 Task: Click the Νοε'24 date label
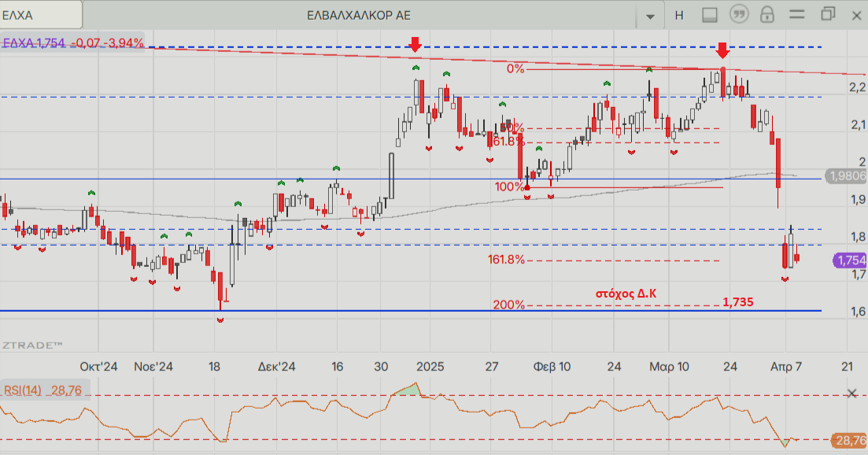(x=153, y=366)
